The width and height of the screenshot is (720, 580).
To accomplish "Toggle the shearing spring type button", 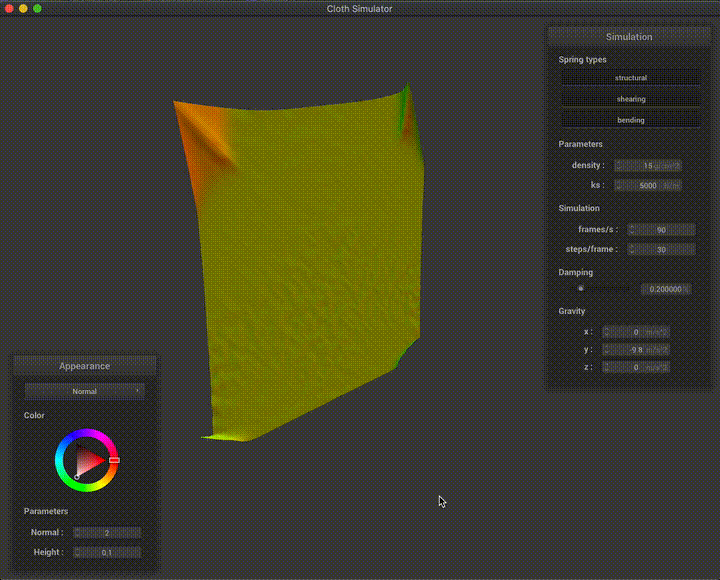I will click(x=630, y=99).
